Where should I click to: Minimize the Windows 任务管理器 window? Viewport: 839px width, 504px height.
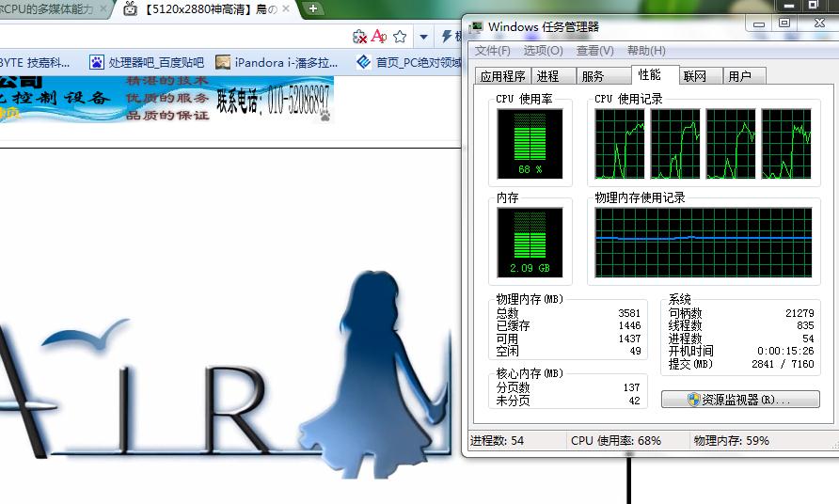pos(759,24)
